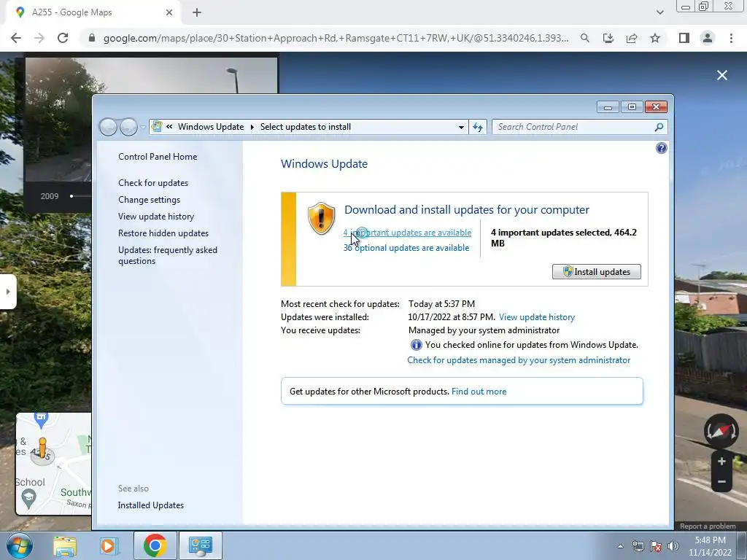
Task: Refresh the Control Panel address bar
Action: [478, 127]
